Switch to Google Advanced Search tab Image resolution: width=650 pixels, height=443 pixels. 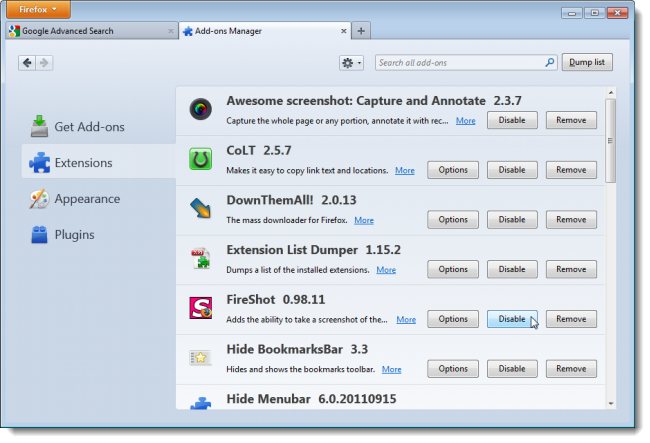[92, 31]
